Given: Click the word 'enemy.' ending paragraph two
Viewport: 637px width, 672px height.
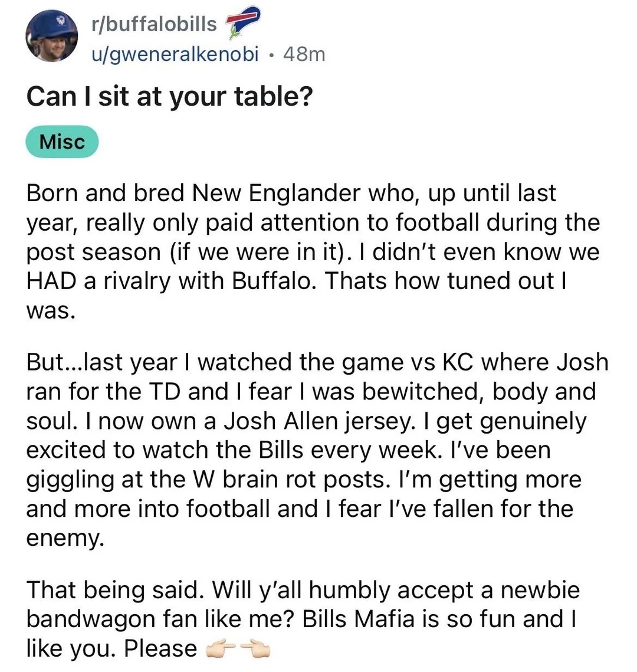Looking at the screenshot, I should (x=65, y=539).
